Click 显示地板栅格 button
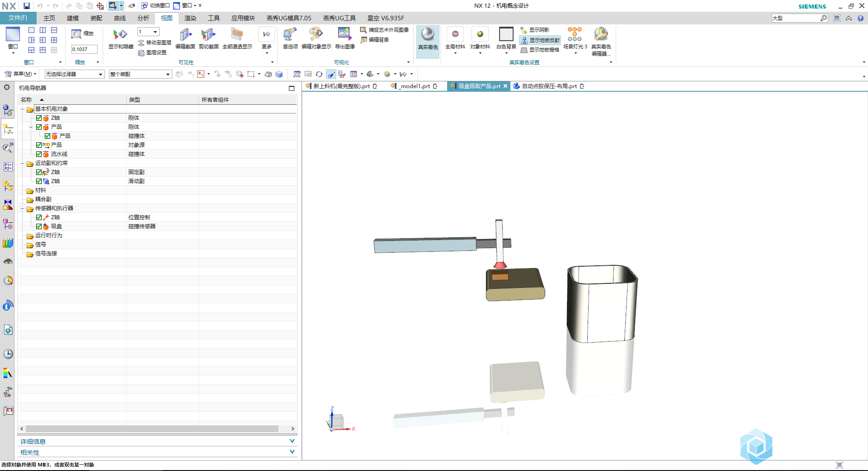This screenshot has height=471, width=868. [x=540, y=50]
